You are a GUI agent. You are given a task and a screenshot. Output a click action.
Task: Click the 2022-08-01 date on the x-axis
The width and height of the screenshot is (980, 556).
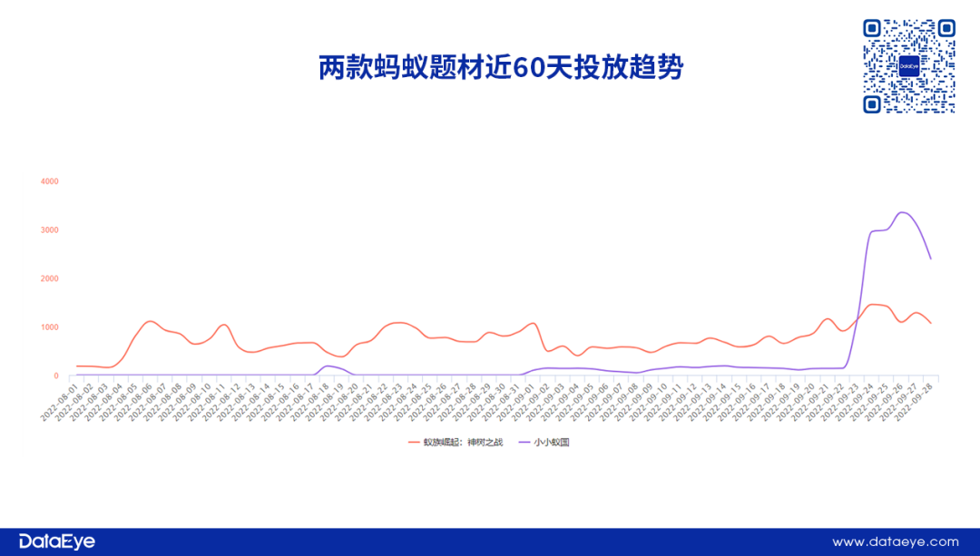coord(60,401)
